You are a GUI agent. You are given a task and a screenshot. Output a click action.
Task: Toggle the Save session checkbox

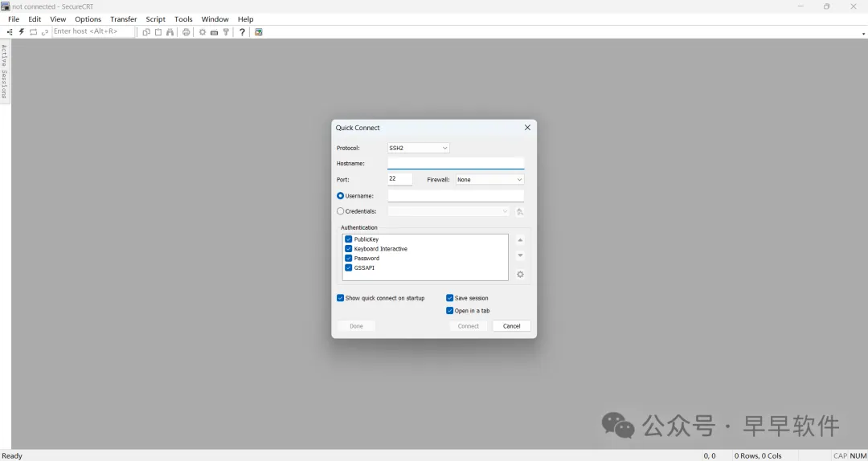(x=450, y=298)
